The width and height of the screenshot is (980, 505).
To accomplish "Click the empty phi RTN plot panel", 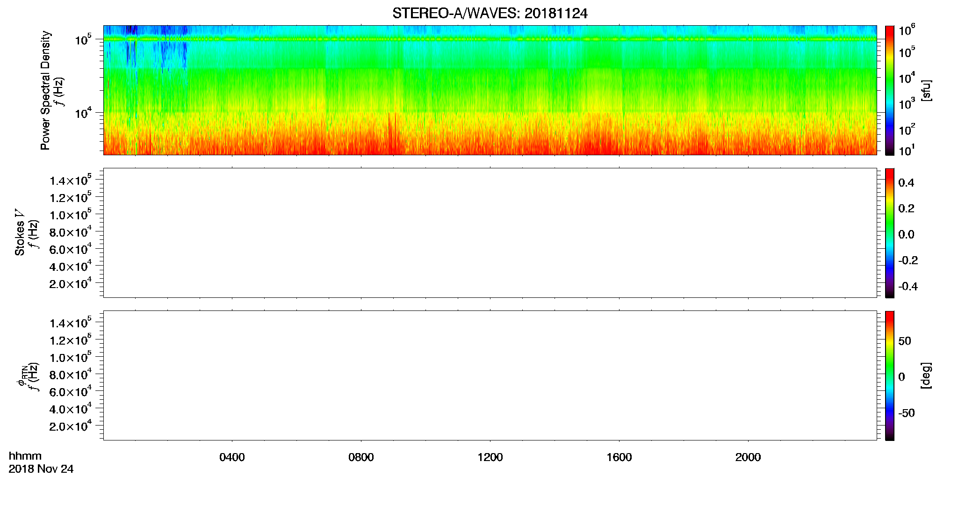I will point(490,375).
